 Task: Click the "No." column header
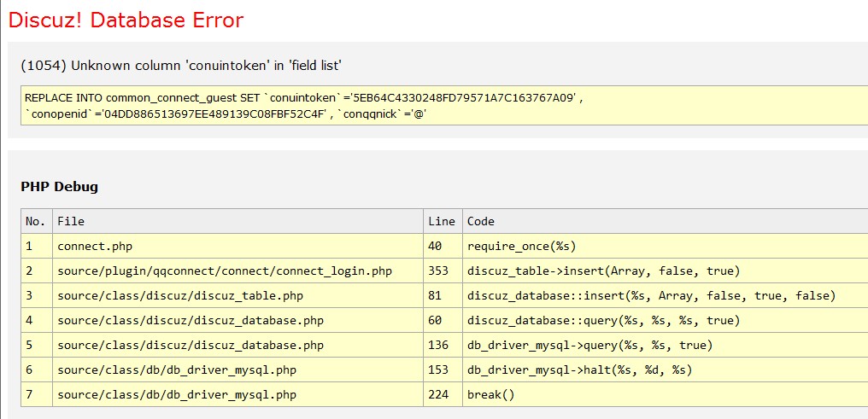35,221
